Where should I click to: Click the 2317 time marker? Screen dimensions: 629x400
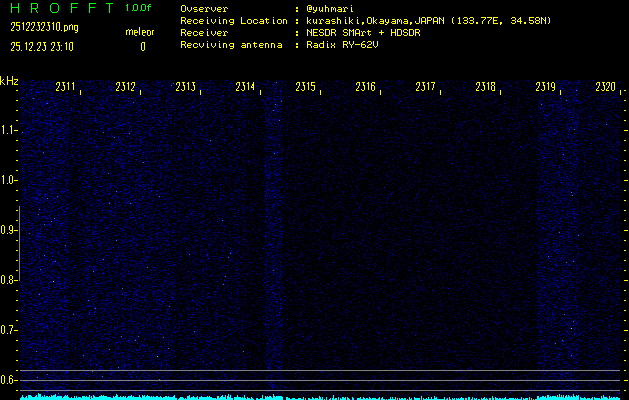click(x=426, y=88)
